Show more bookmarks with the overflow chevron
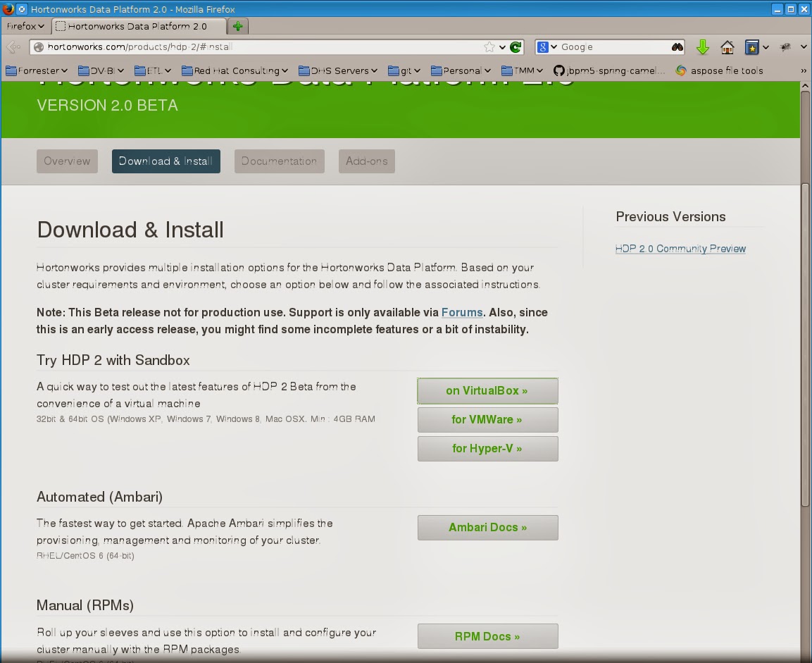 803,70
